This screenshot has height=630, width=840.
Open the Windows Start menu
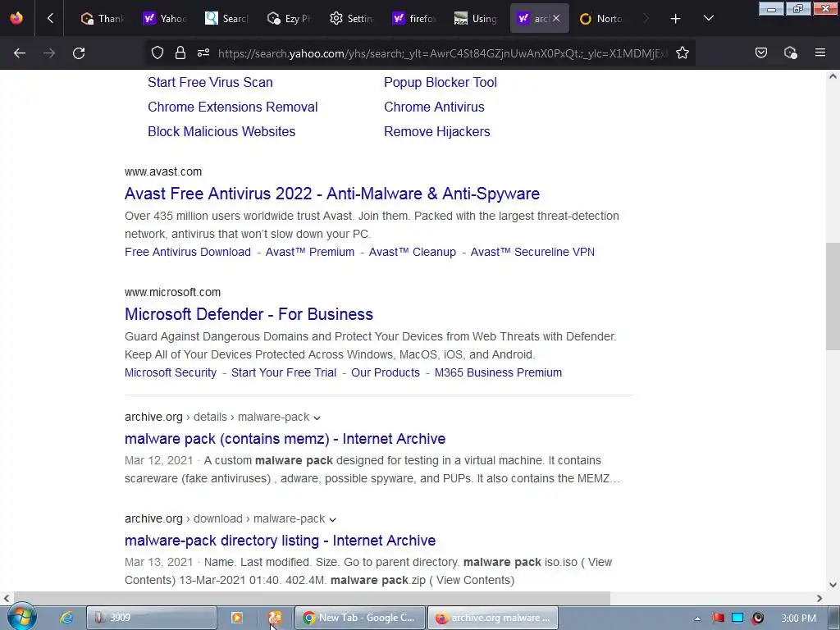(x=21, y=617)
